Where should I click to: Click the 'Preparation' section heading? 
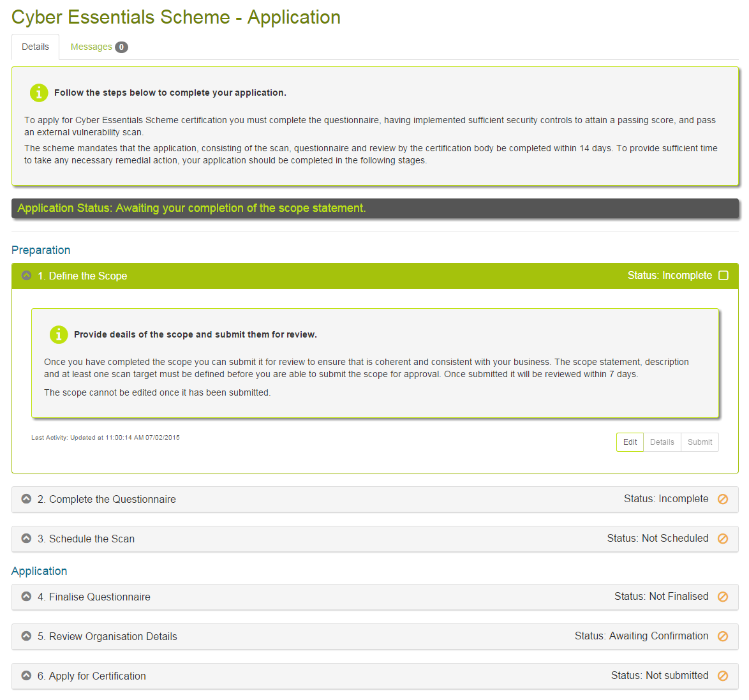(41, 250)
